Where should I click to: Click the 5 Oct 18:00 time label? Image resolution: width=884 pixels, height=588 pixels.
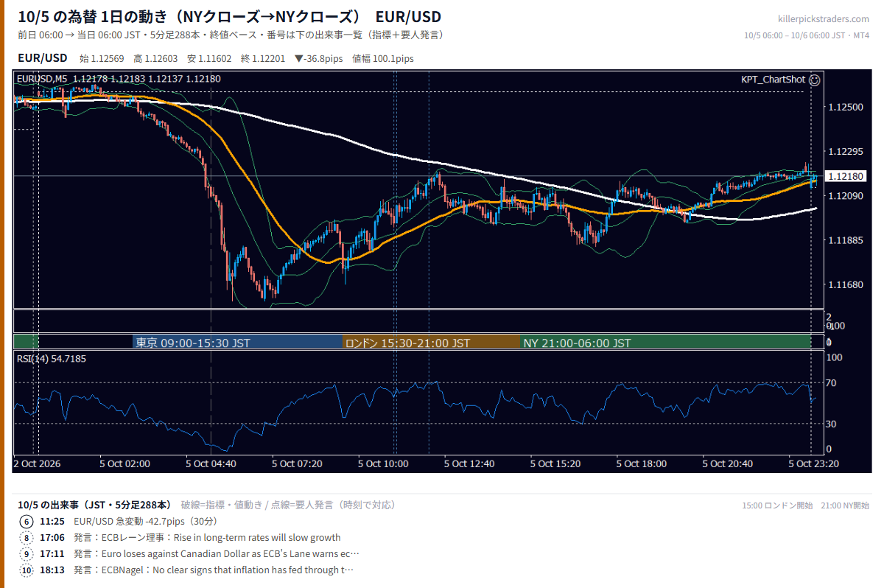[641, 463]
